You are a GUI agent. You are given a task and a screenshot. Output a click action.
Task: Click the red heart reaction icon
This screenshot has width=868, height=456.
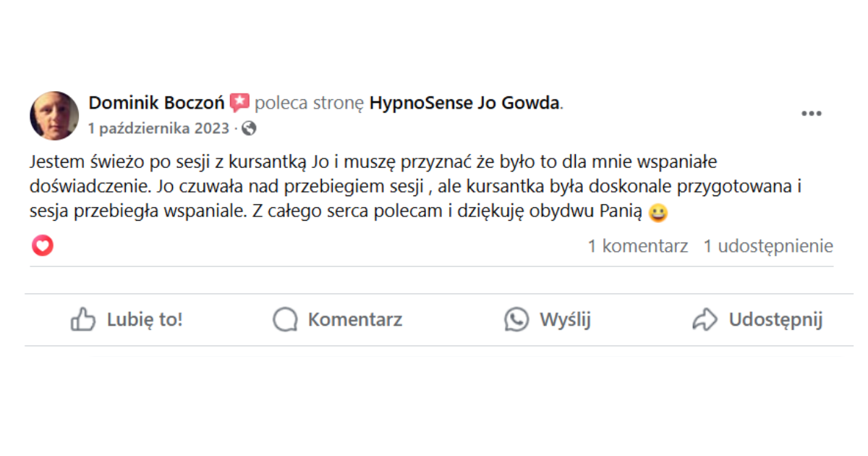[43, 246]
